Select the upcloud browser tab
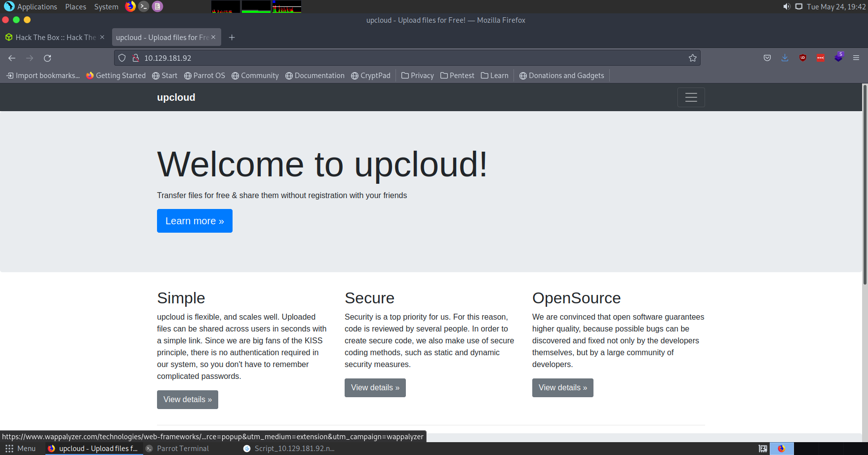Image resolution: width=868 pixels, height=455 pixels. coord(166,38)
